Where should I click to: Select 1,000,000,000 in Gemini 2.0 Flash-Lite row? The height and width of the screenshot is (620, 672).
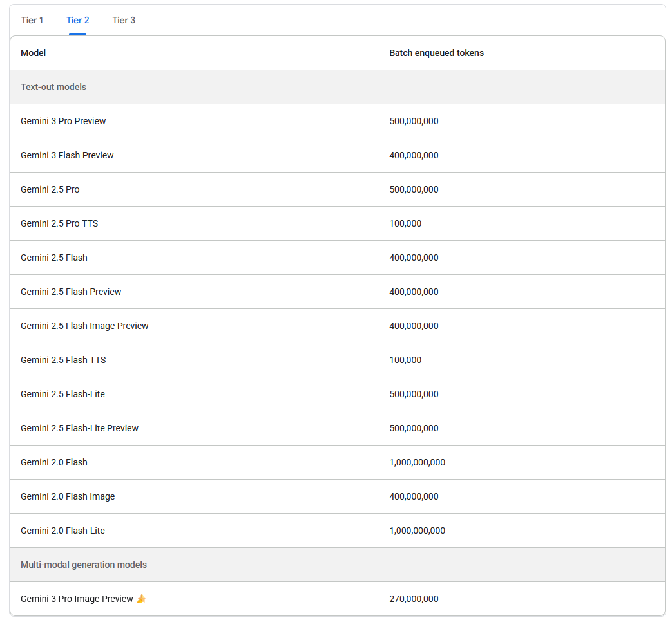coord(417,531)
